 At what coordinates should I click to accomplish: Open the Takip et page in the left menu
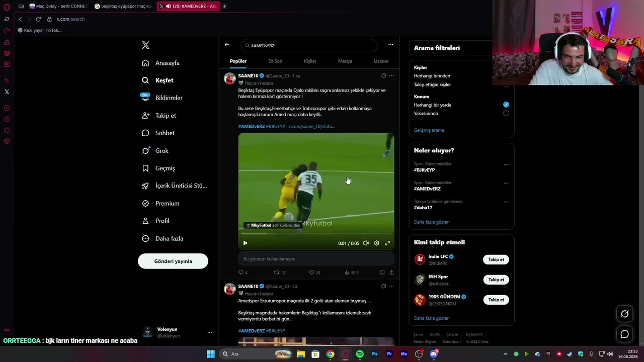click(x=159, y=116)
